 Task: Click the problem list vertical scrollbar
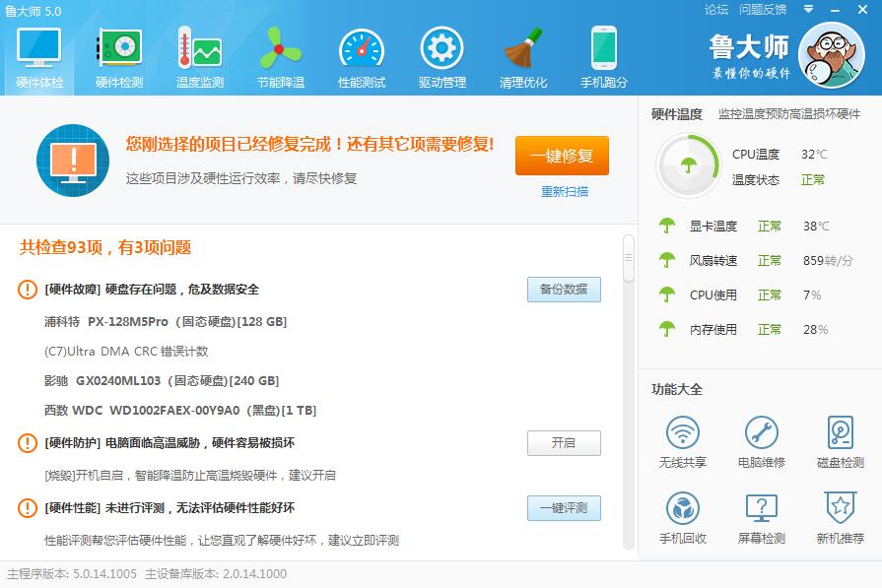click(x=629, y=394)
